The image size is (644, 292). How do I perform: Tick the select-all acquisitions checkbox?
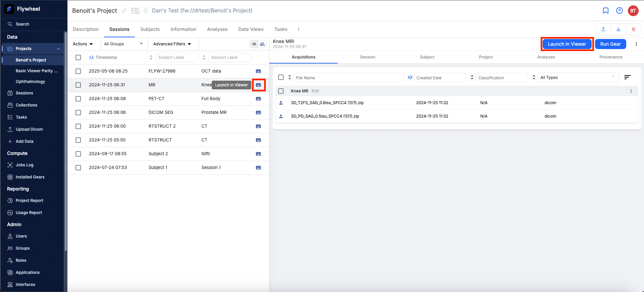(281, 77)
